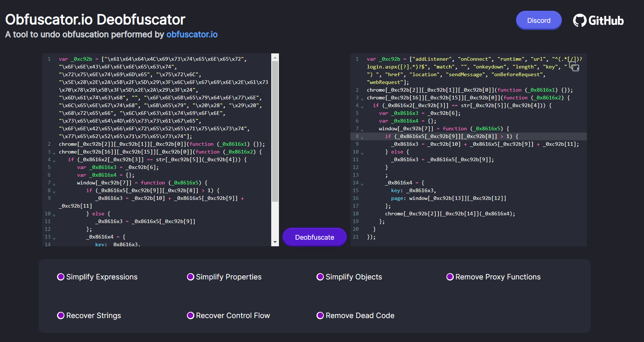Enable Simplify Expressions option
The height and width of the screenshot is (342, 644).
[x=61, y=277]
